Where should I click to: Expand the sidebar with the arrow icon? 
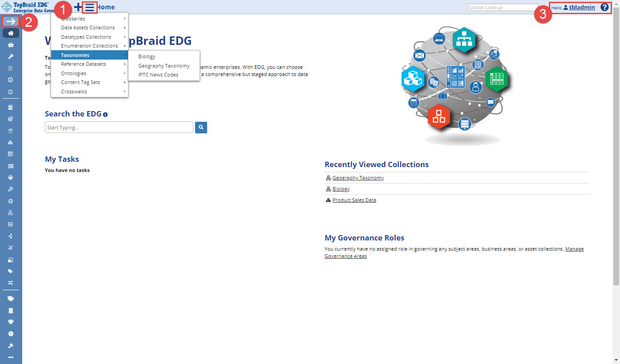[11, 21]
